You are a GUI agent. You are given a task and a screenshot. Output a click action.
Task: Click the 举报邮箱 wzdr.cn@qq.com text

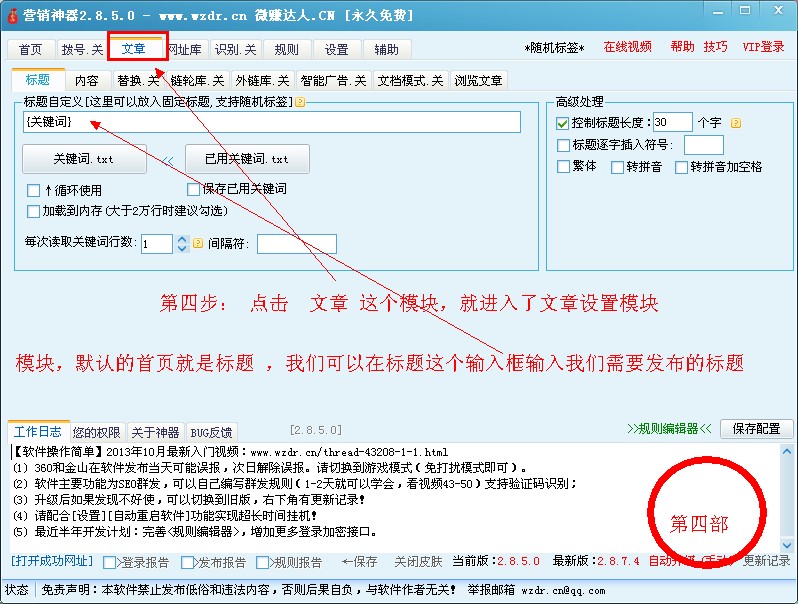tap(536, 590)
